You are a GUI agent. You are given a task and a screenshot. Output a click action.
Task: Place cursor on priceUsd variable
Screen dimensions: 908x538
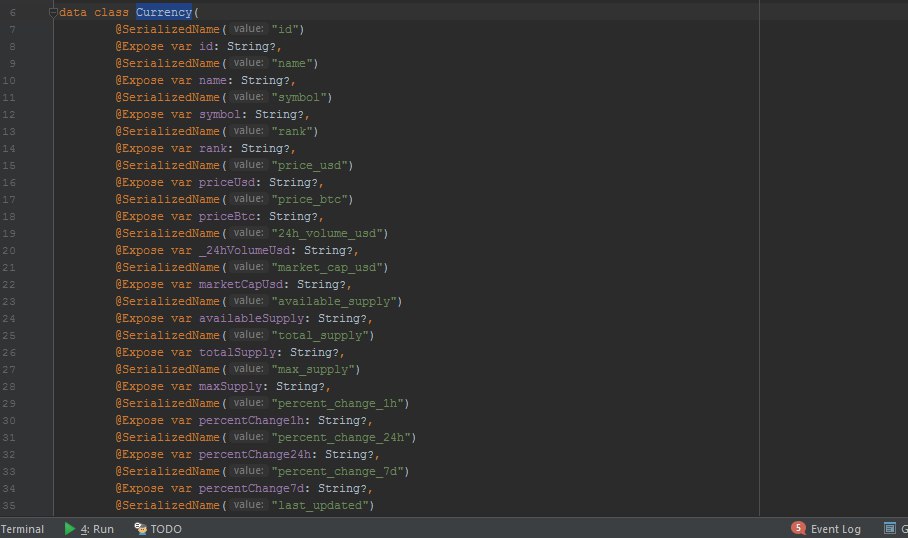(226, 182)
